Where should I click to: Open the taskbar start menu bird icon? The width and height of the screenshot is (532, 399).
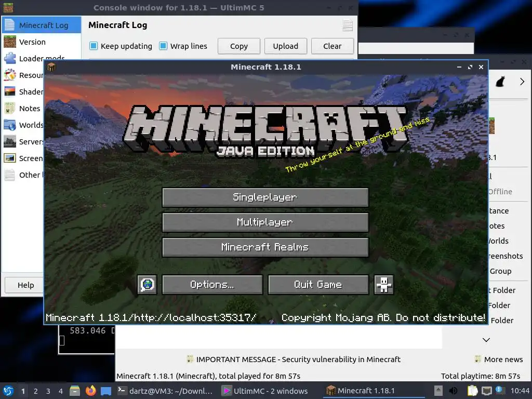[x=8, y=391]
